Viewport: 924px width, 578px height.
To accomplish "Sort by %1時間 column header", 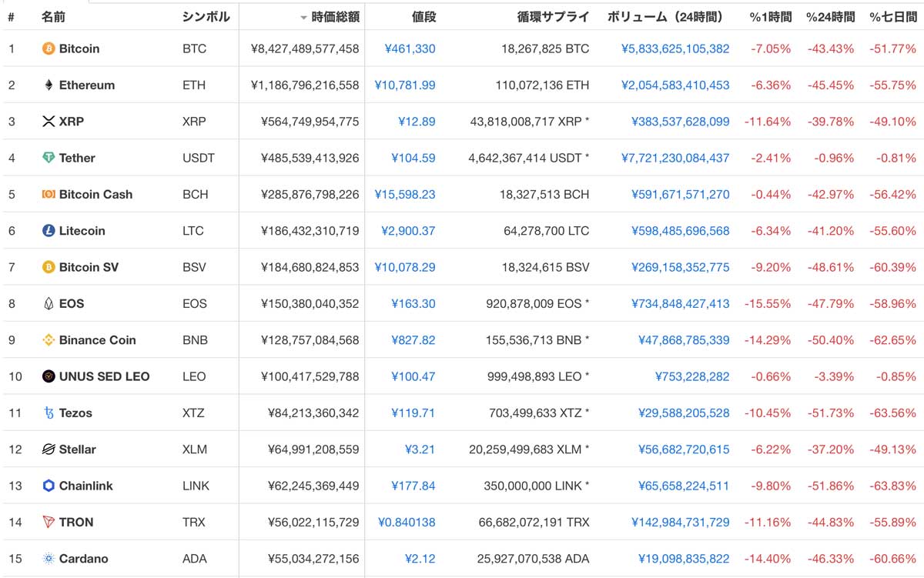I will click(770, 16).
